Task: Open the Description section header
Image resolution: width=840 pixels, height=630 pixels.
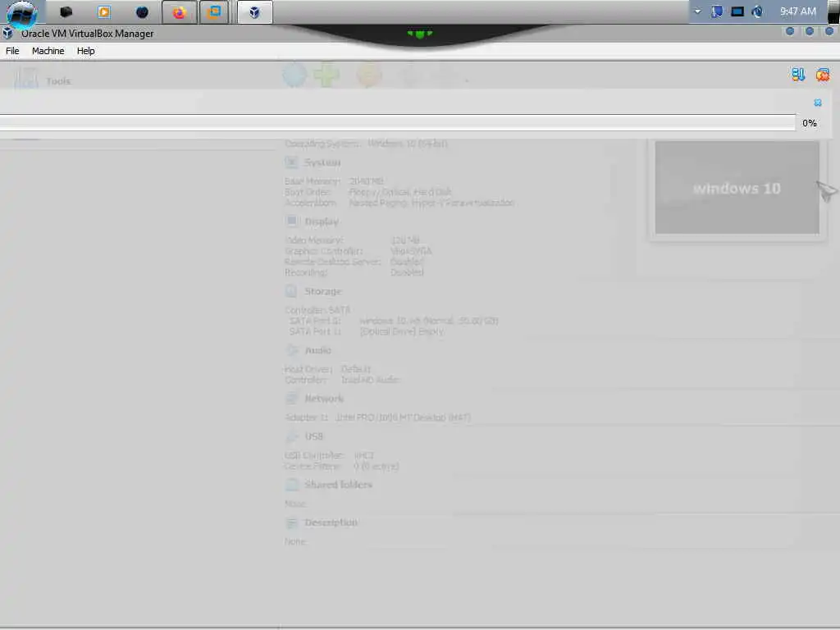Action: (x=331, y=523)
